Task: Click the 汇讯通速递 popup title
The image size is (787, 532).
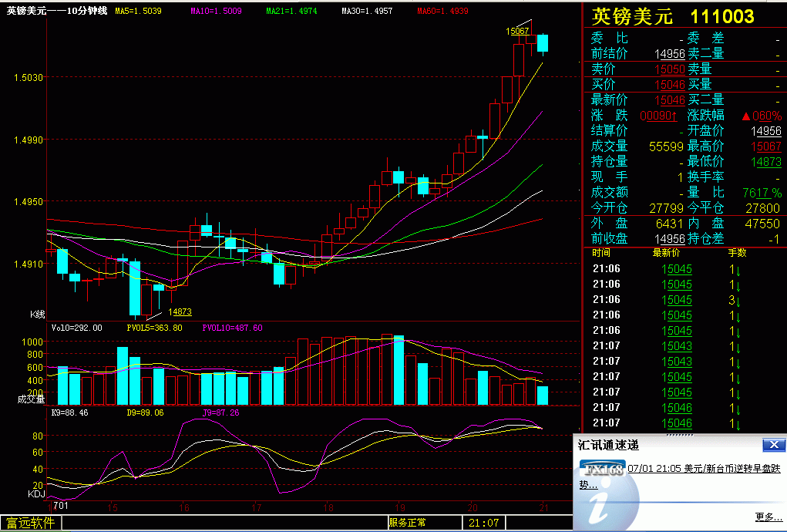Action: (x=608, y=445)
